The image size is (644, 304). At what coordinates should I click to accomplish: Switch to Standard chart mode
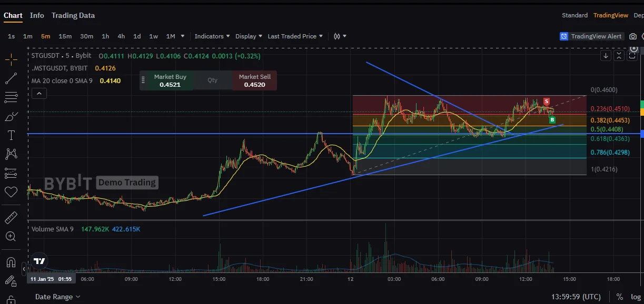(x=574, y=15)
